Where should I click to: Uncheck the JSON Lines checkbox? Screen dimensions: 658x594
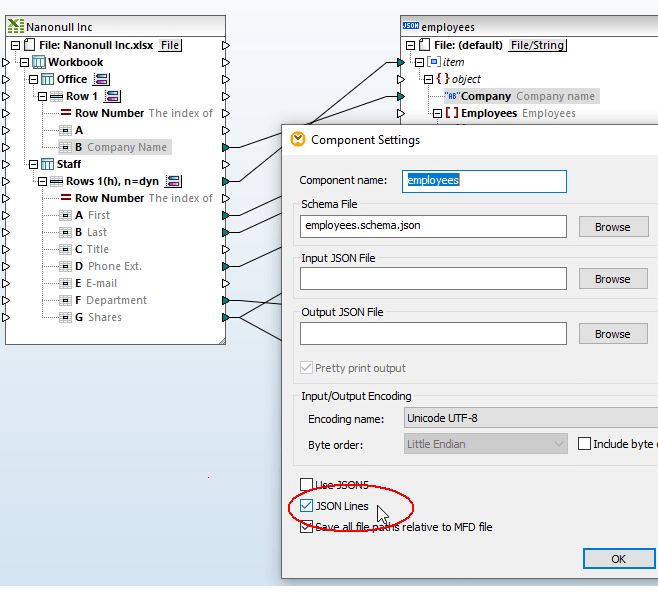pos(307,506)
